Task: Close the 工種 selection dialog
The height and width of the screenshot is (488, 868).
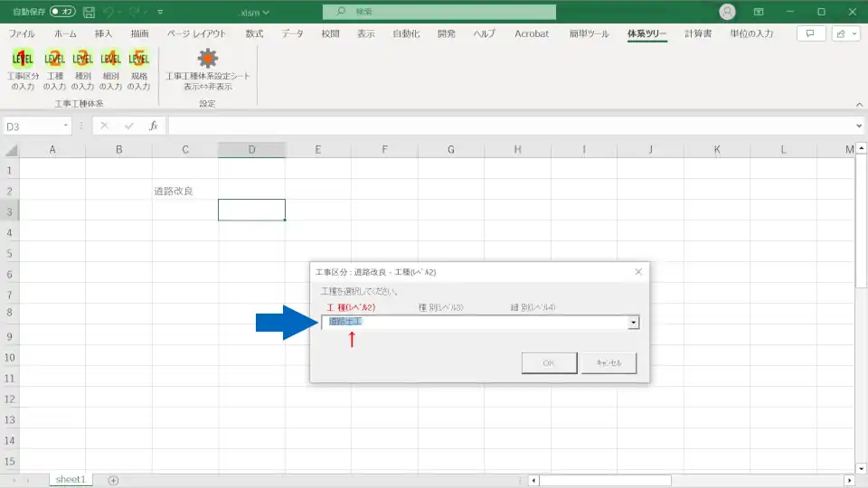Action: click(638, 272)
